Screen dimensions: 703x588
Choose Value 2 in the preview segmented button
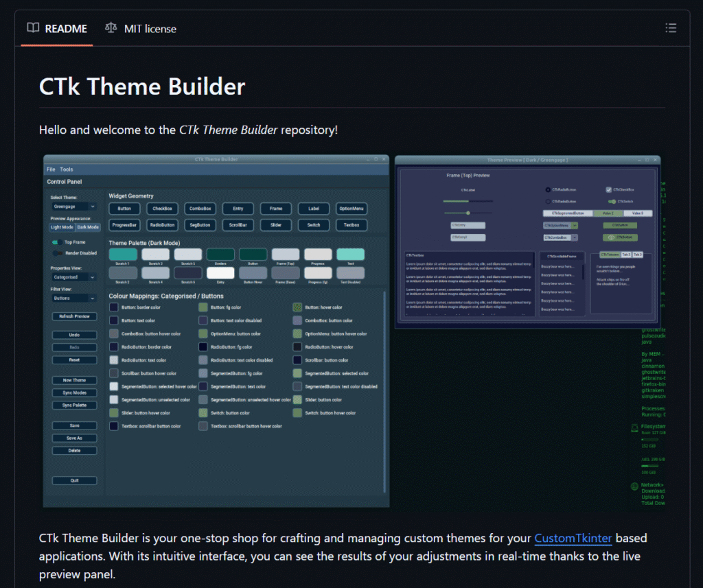(608, 213)
